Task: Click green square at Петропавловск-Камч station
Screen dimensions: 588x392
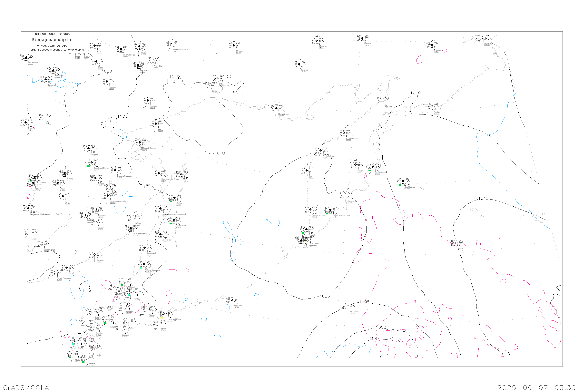Action: (327, 213)
